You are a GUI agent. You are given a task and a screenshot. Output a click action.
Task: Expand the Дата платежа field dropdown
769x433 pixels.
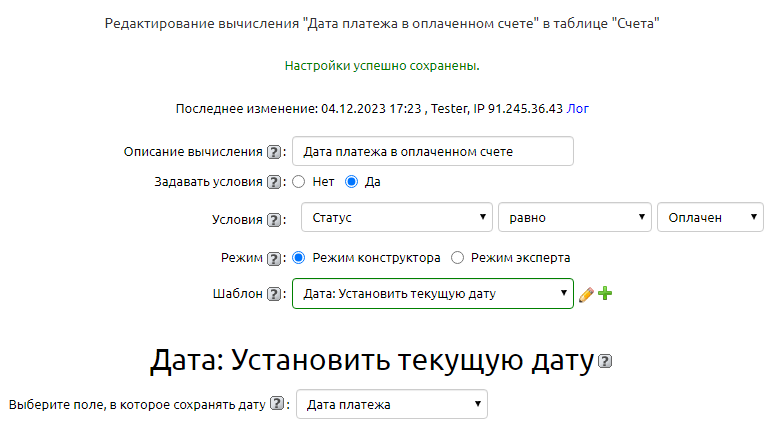pyautogui.click(x=392, y=405)
